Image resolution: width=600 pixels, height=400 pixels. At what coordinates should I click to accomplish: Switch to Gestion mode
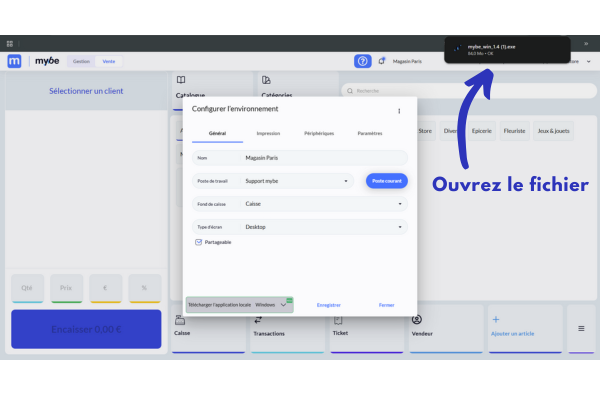pyautogui.click(x=81, y=61)
